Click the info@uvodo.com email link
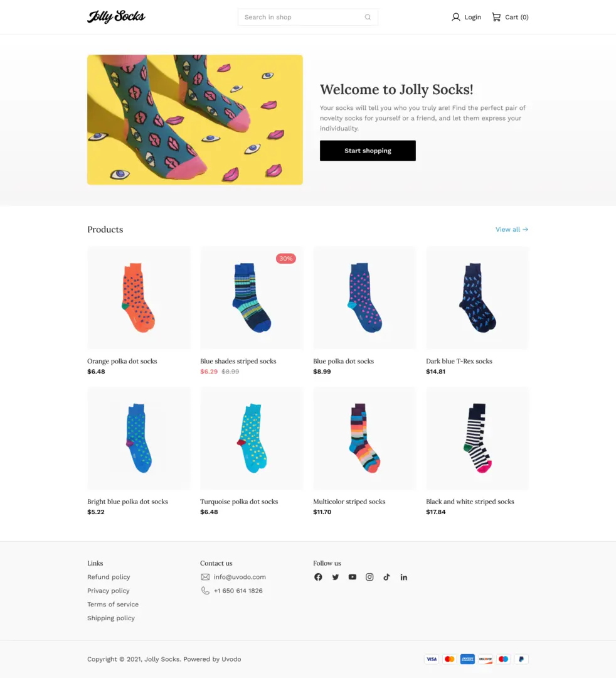The image size is (616, 678). [240, 577]
